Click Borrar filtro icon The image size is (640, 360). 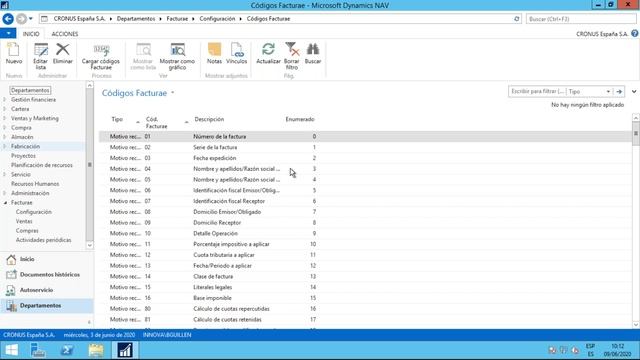click(291, 56)
